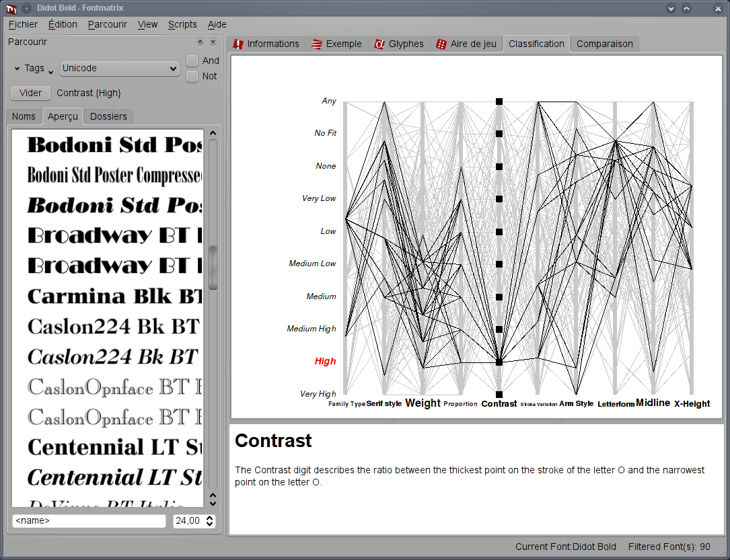Image resolution: width=730 pixels, height=560 pixels.
Task: Click the Stroke Variation axis label
Action: click(539, 404)
